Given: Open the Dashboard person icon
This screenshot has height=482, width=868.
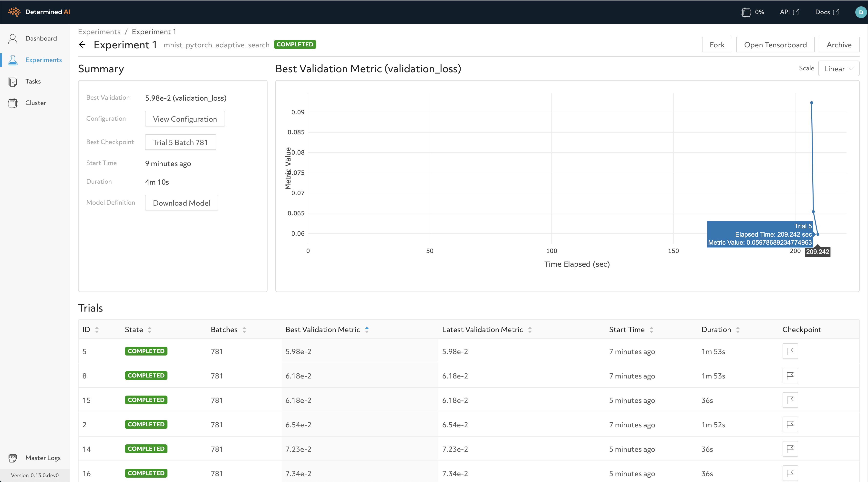Looking at the screenshot, I should click(x=13, y=38).
